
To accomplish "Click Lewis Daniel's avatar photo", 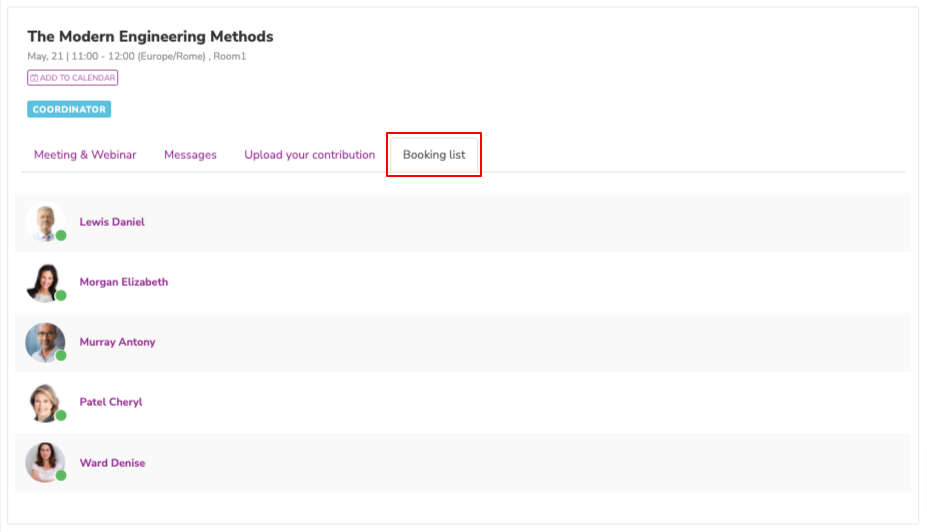I will (45, 222).
